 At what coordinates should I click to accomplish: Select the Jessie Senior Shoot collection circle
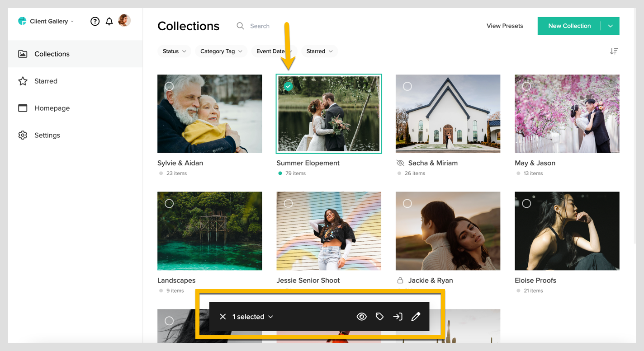[x=288, y=204]
